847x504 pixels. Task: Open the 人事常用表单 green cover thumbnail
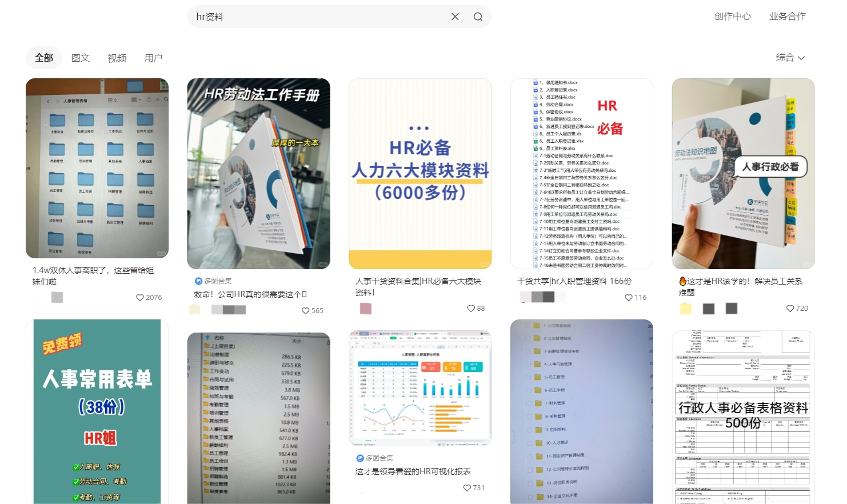coord(97,411)
